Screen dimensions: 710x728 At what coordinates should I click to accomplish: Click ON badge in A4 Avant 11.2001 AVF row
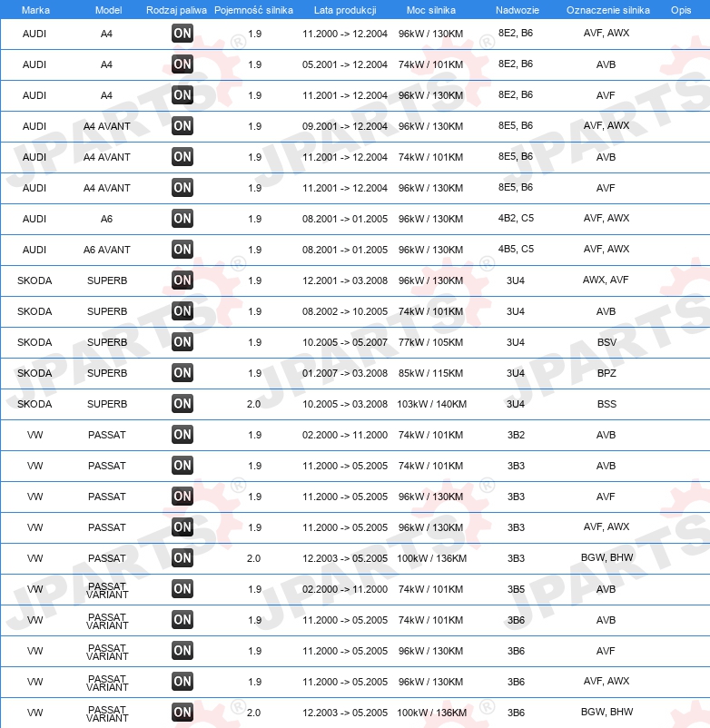click(x=182, y=188)
